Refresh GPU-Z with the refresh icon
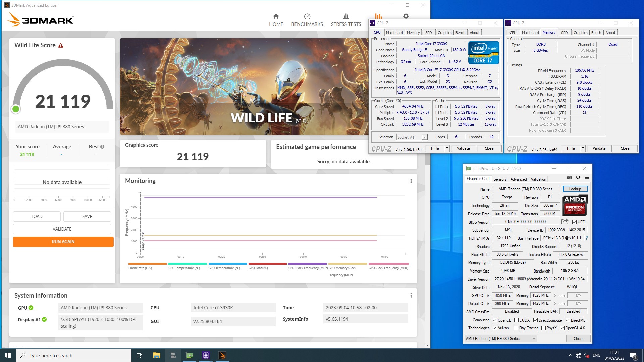644x362 pixels. (578, 177)
